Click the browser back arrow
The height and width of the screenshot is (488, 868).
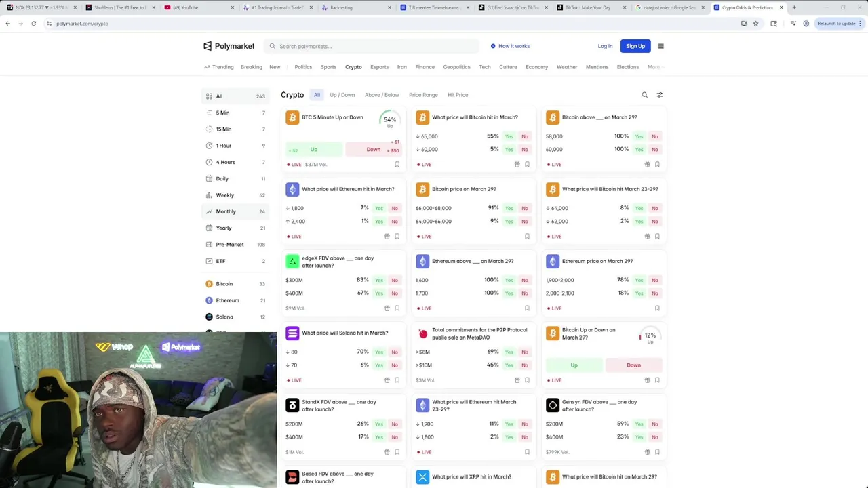click(x=7, y=24)
